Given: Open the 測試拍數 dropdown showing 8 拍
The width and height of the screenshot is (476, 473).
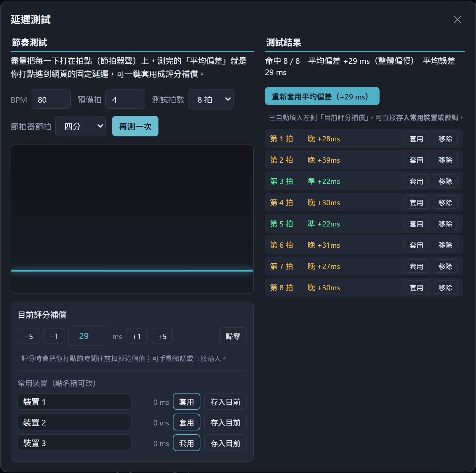Looking at the screenshot, I should [x=211, y=99].
